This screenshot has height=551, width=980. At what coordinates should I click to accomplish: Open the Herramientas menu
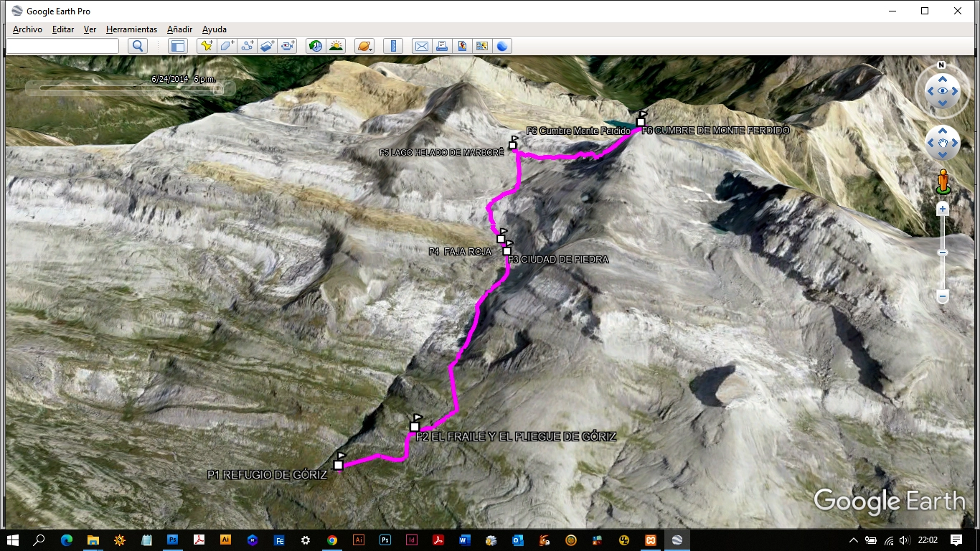click(x=131, y=29)
